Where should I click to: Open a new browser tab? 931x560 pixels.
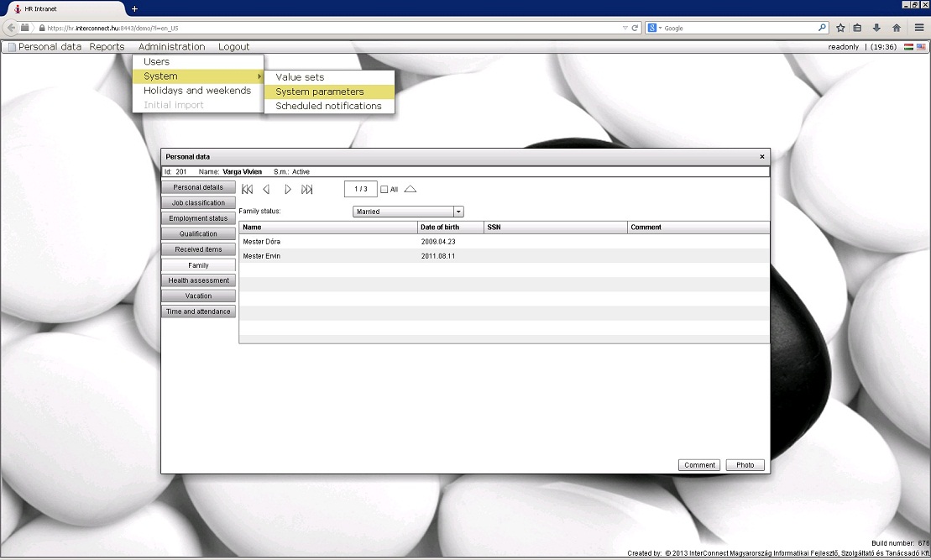coord(135,9)
